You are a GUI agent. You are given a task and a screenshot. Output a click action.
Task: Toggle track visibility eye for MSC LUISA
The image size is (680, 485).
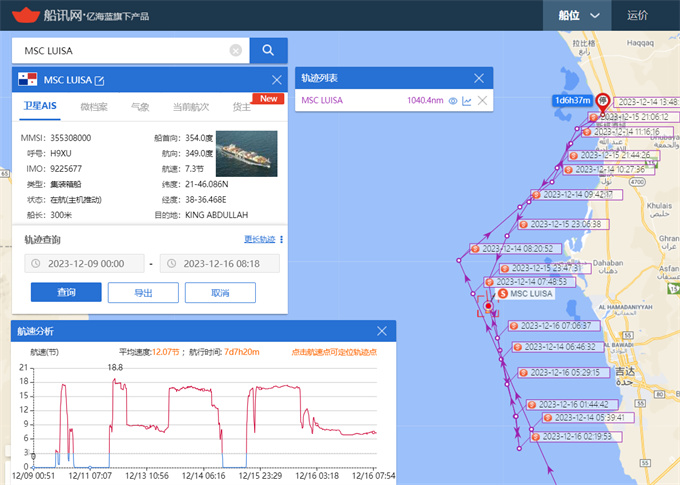452,100
